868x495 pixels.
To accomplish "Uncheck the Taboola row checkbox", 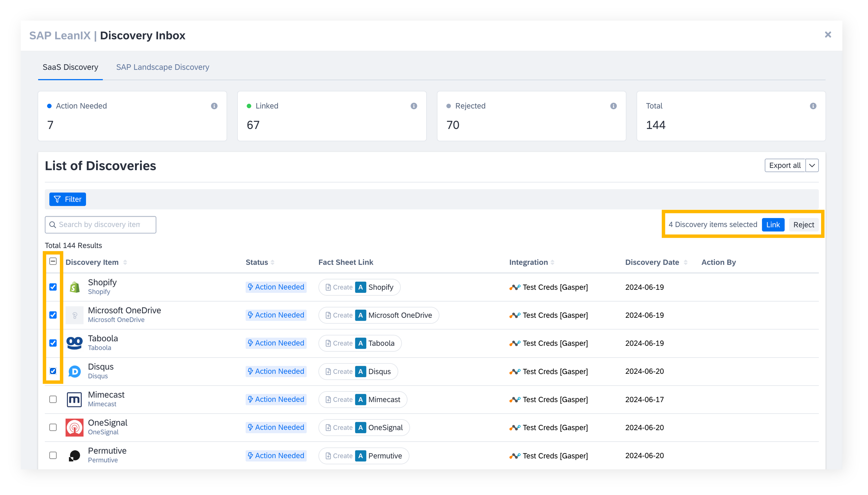I will click(x=53, y=343).
